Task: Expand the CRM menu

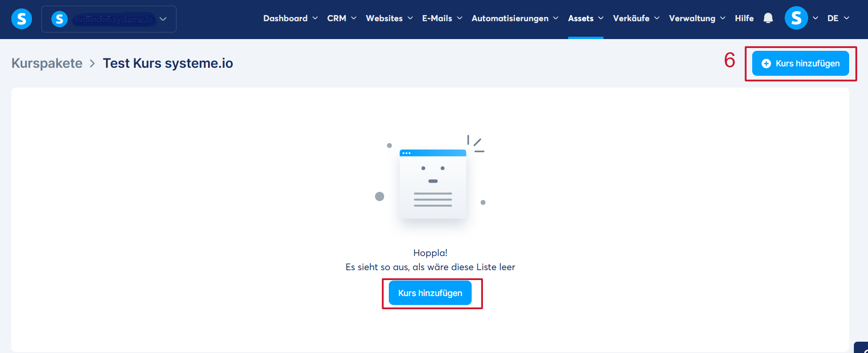Action: click(x=342, y=18)
